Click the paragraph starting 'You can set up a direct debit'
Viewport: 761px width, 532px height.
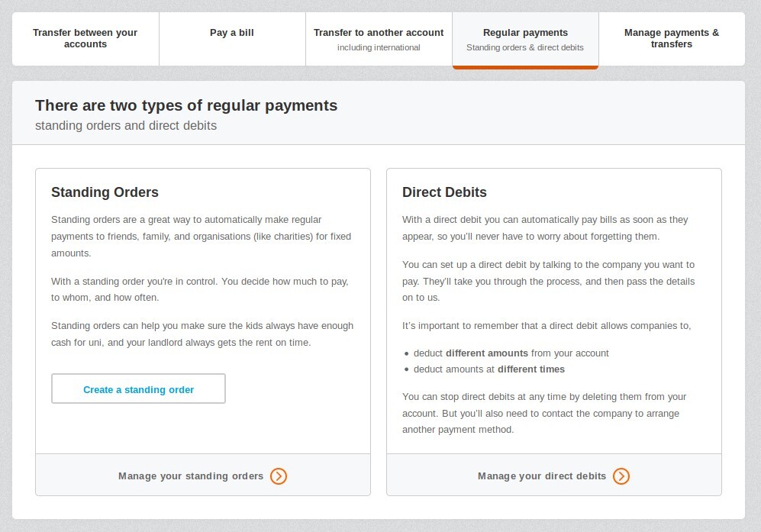tap(549, 281)
